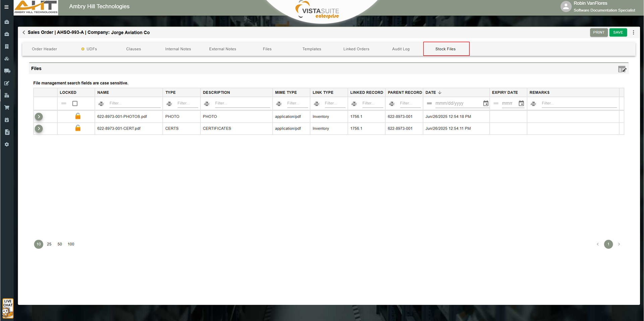Go back using the Sales Order arrow
Screen dimensions: 644x321
pos(24,33)
